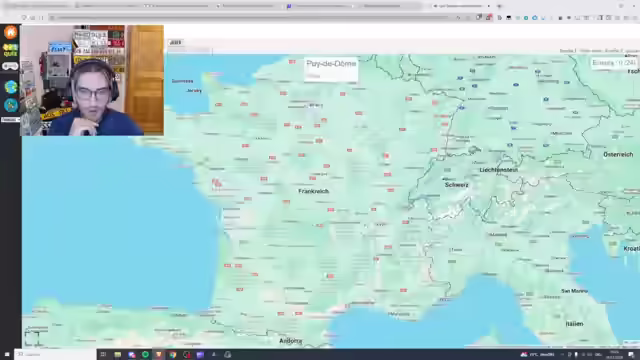Click the Windows taskbar search field

tap(55, 354)
